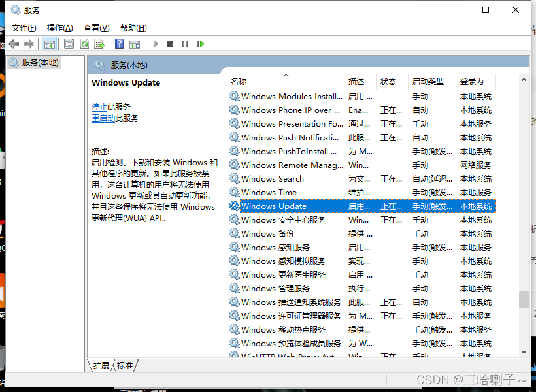Screen dimensions: 536x392
Task: Select the Windows Push Notificati... service
Action: (x=290, y=137)
